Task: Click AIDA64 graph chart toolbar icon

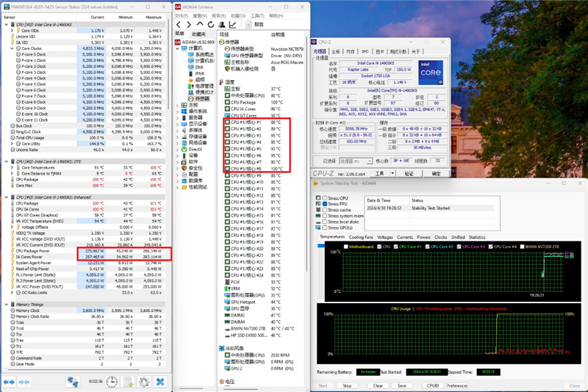Action: pyautogui.click(x=233, y=25)
